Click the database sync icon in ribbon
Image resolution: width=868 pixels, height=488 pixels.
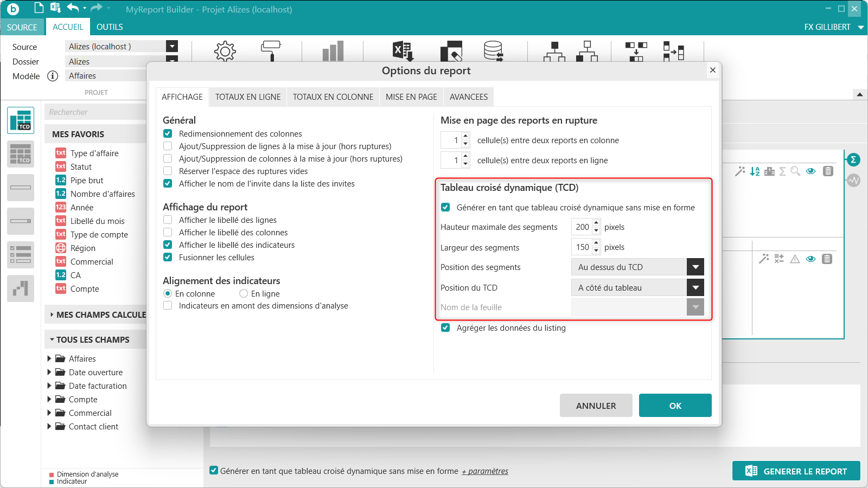point(493,51)
